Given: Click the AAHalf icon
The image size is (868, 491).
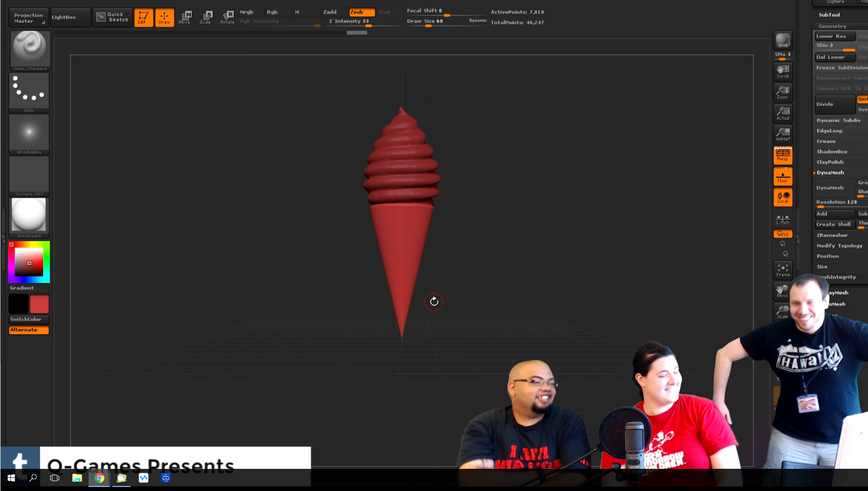Looking at the screenshot, I should coord(783,134).
